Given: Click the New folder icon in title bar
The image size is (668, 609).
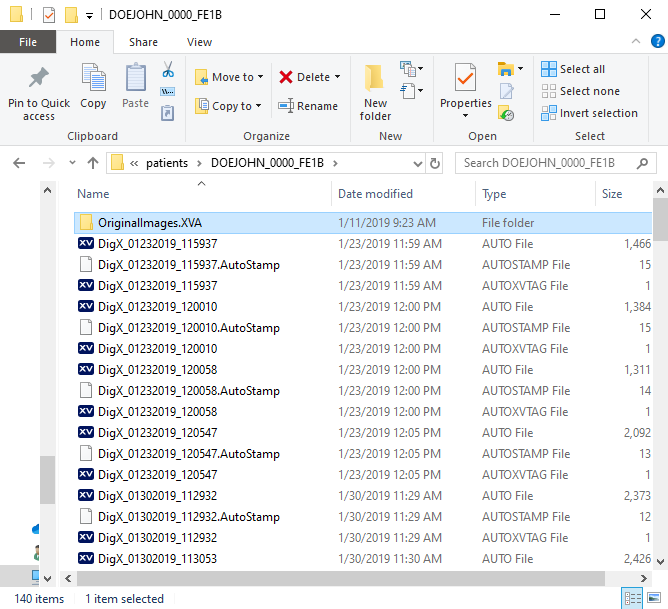Looking at the screenshot, I should [71, 15].
